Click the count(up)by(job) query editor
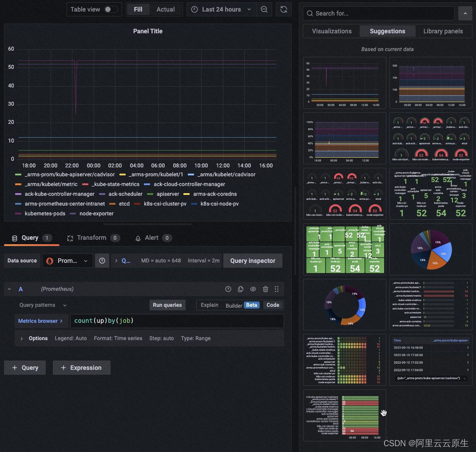The height and width of the screenshot is (452, 476). click(177, 321)
